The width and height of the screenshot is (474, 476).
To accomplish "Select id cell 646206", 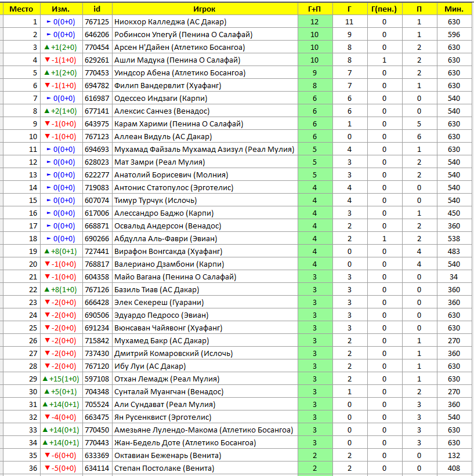I will coord(97,35).
